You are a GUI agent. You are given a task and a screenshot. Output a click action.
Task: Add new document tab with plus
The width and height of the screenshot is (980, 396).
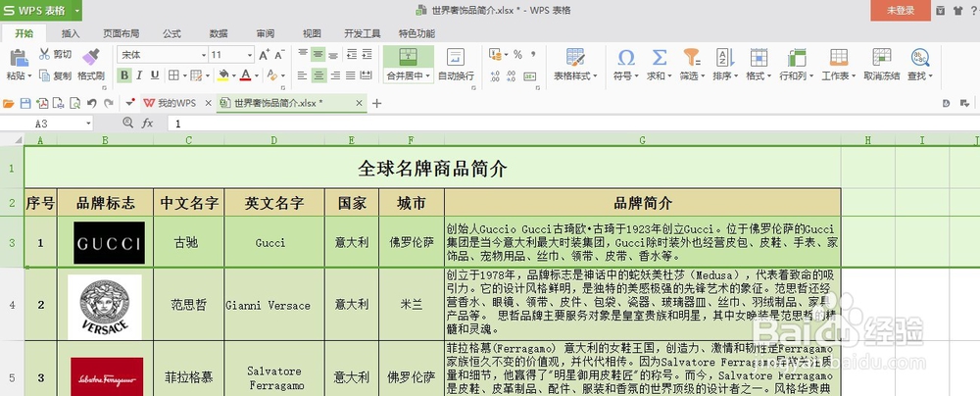pyautogui.click(x=376, y=103)
